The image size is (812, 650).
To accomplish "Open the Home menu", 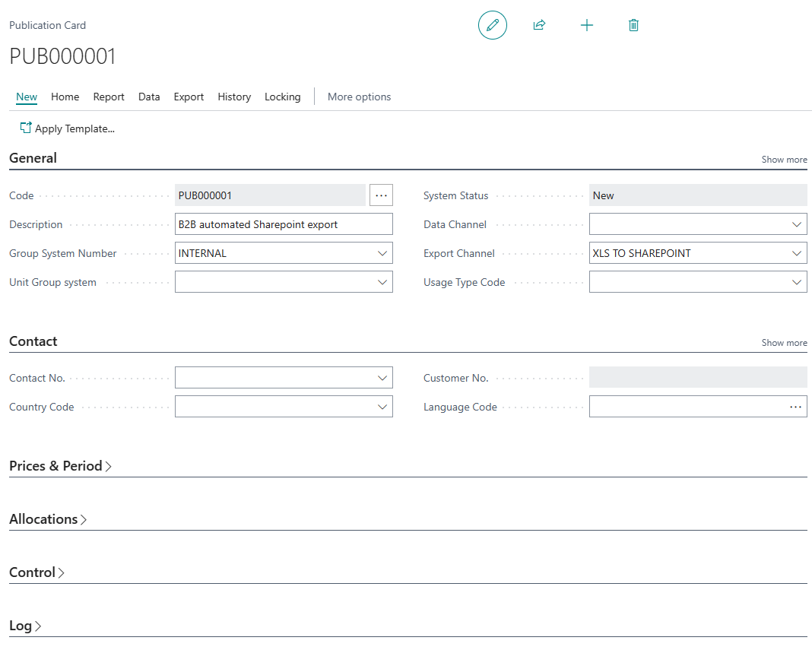I will [x=65, y=97].
